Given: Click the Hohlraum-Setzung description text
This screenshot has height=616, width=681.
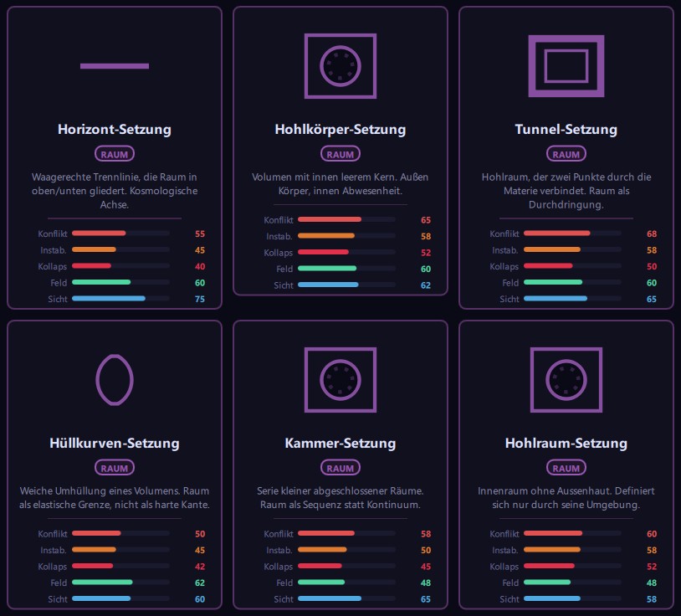Looking at the screenshot, I should [566, 498].
